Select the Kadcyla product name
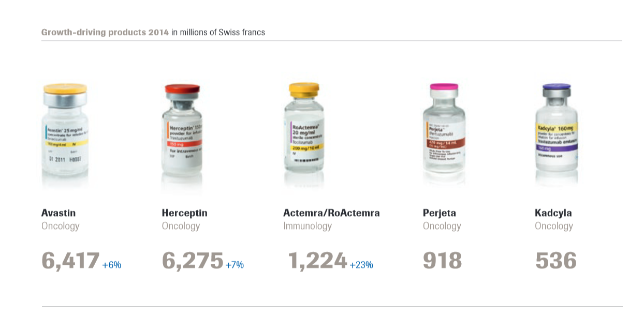The image size is (644, 316). pyautogui.click(x=553, y=213)
